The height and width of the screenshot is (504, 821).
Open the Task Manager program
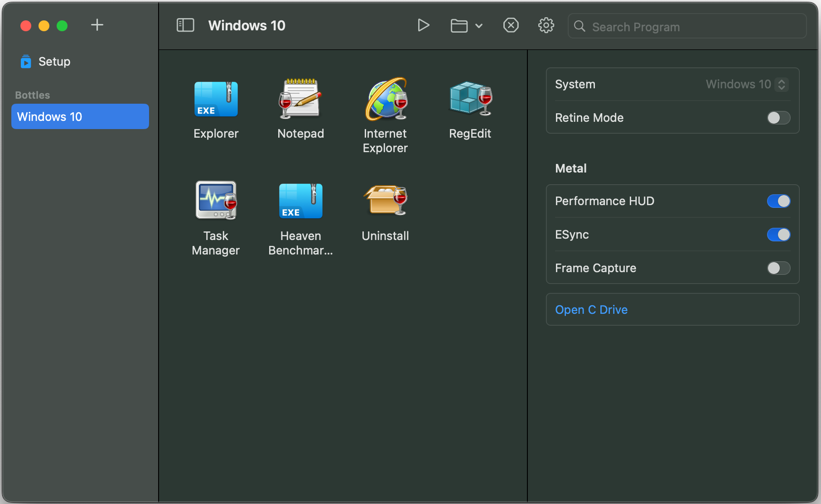click(x=216, y=200)
